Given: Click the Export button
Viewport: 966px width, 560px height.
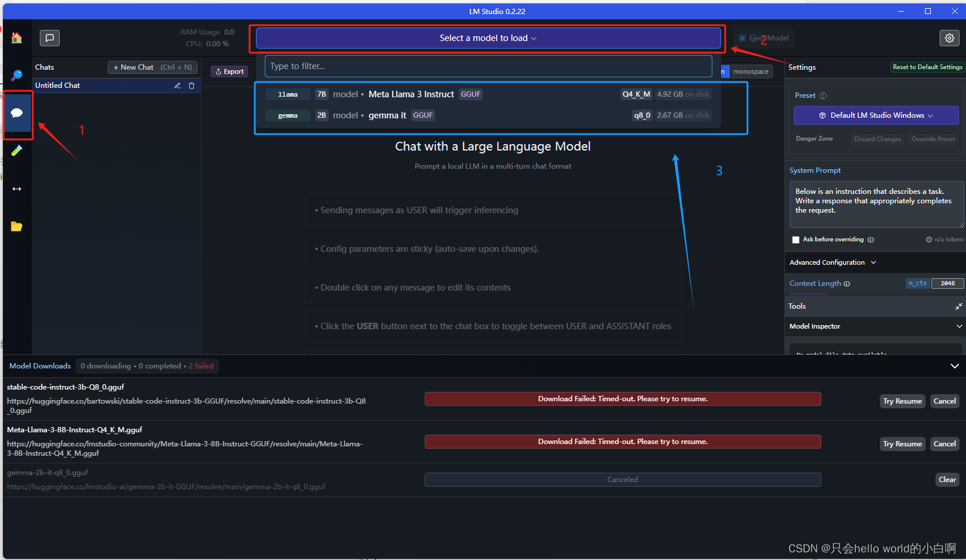Looking at the screenshot, I should 230,71.
